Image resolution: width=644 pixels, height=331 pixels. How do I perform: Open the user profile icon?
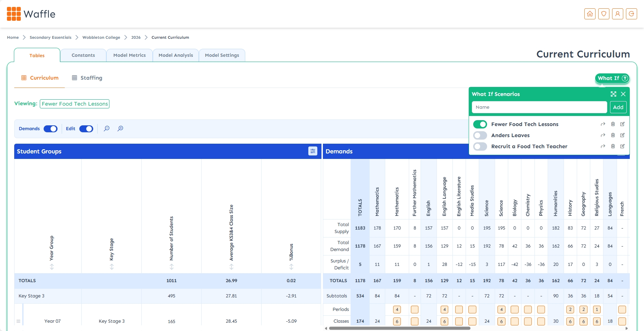(618, 14)
